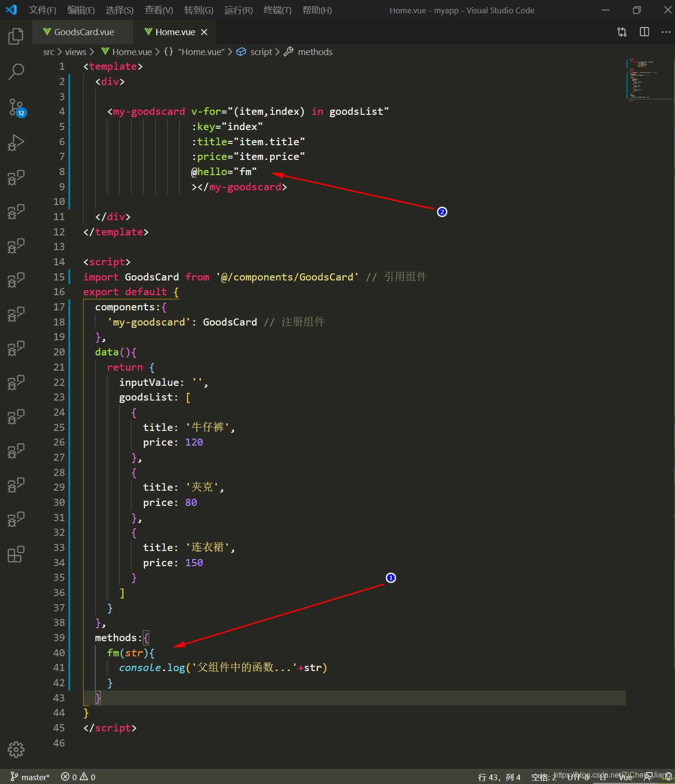Open Source Control with 12 badge
675x784 pixels.
tap(17, 108)
